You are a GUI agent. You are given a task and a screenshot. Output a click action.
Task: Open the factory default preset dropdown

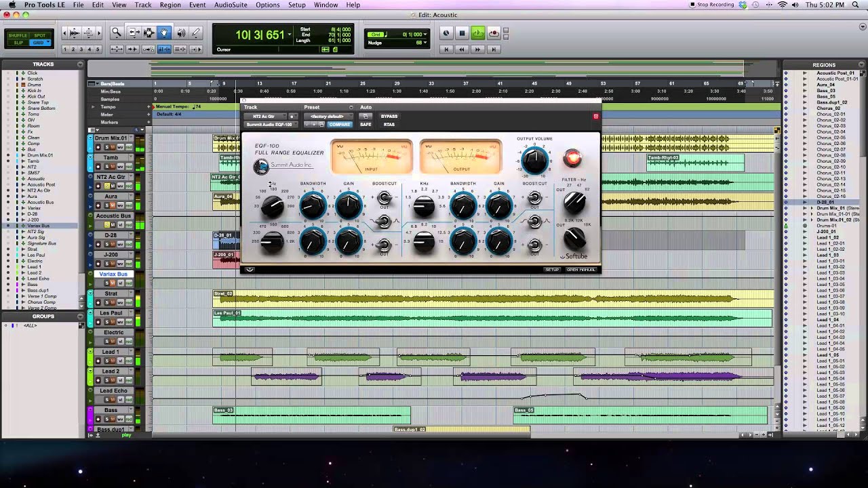click(328, 117)
